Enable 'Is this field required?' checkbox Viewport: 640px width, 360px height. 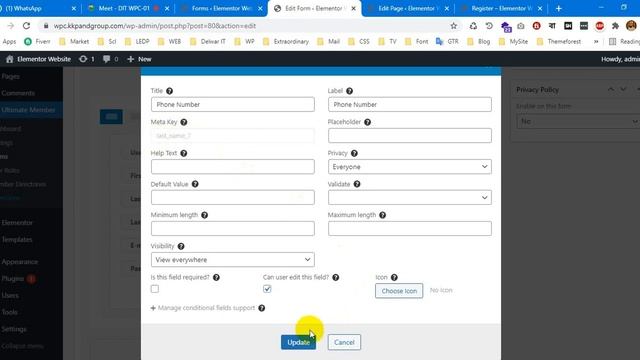pyautogui.click(x=155, y=289)
